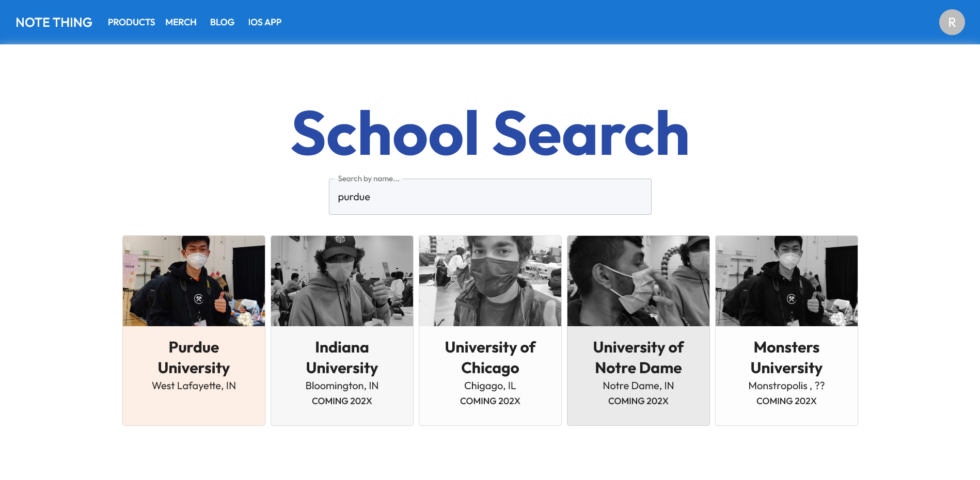The image size is (980, 480).
Task: Open the BLOG nav item
Action: 222,22
